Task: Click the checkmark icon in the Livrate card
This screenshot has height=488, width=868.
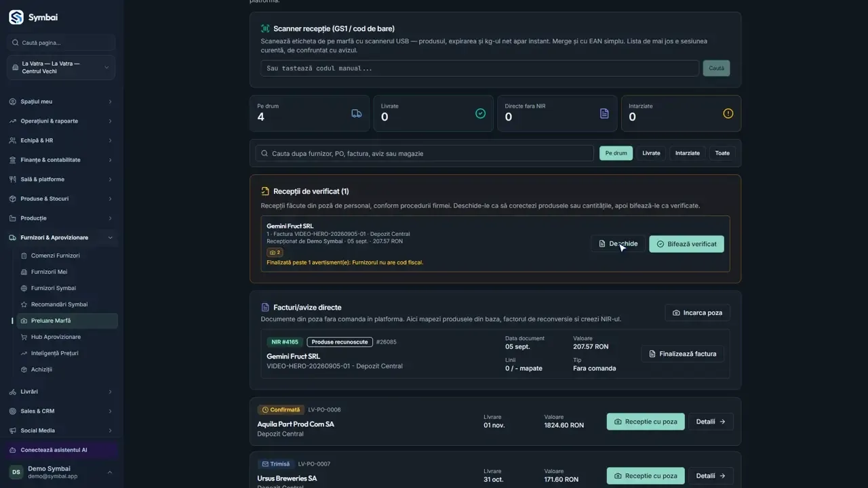Action: (x=480, y=113)
